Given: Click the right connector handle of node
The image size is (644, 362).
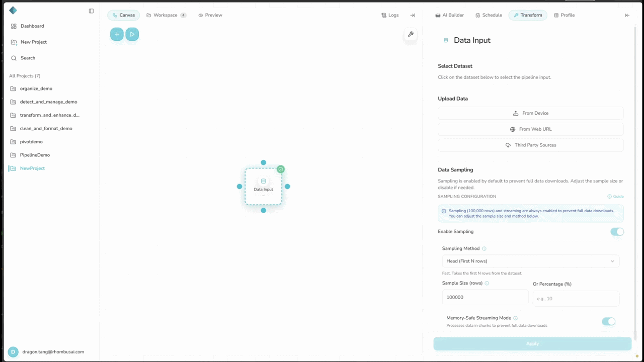Looking at the screenshot, I should pos(287,187).
